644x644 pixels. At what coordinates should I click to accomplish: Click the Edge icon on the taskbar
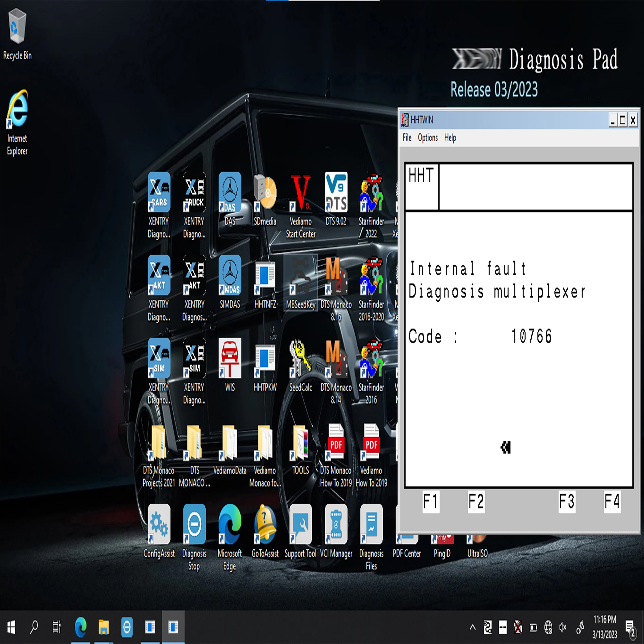coord(81,627)
